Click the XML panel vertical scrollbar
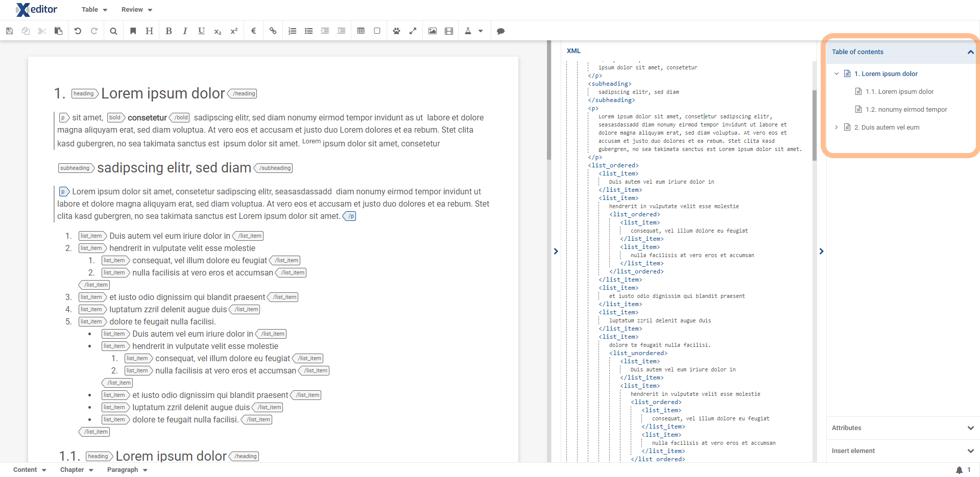 click(814, 125)
